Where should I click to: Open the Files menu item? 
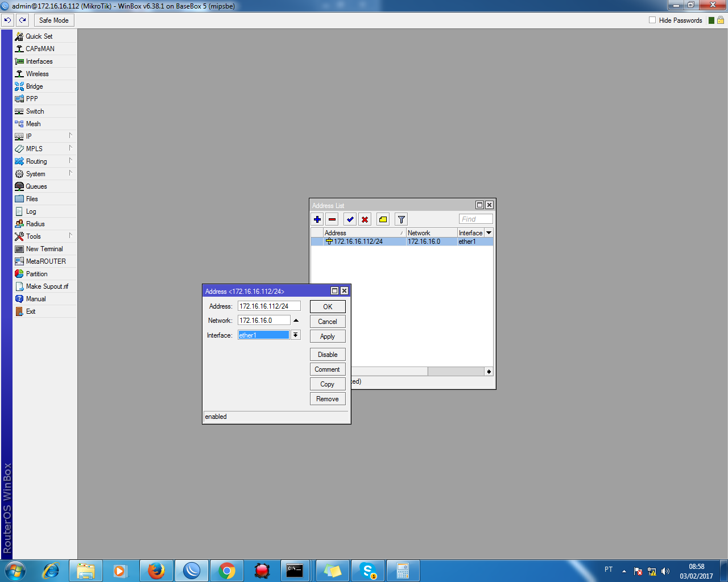[45, 199]
